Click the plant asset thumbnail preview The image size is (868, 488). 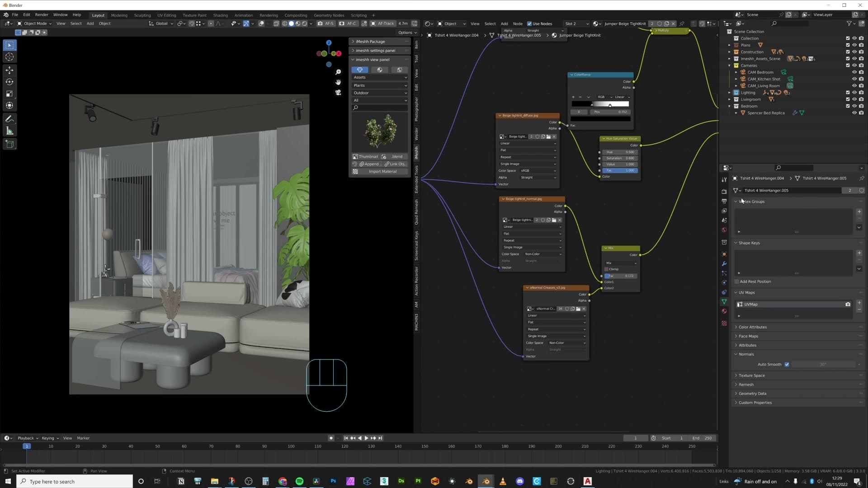point(380,132)
